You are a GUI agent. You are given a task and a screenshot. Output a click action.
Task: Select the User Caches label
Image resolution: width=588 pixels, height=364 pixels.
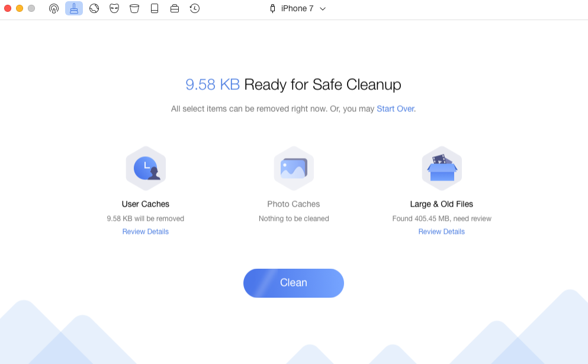(146, 204)
